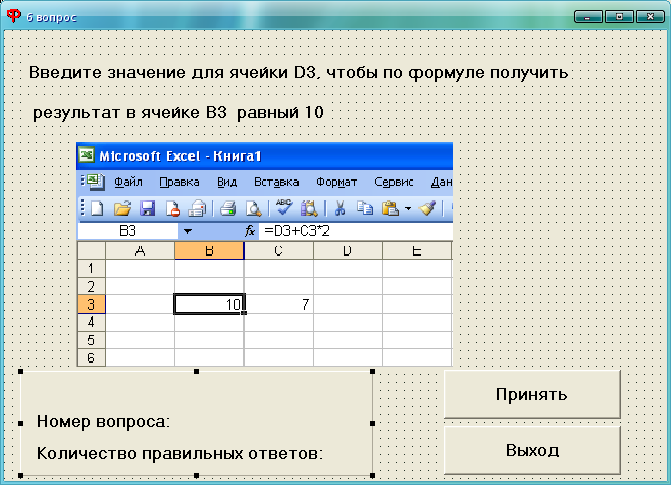Image resolution: width=671 pixels, height=485 pixels.
Task: Click the Print Preview magnifier icon
Action: click(253, 208)
